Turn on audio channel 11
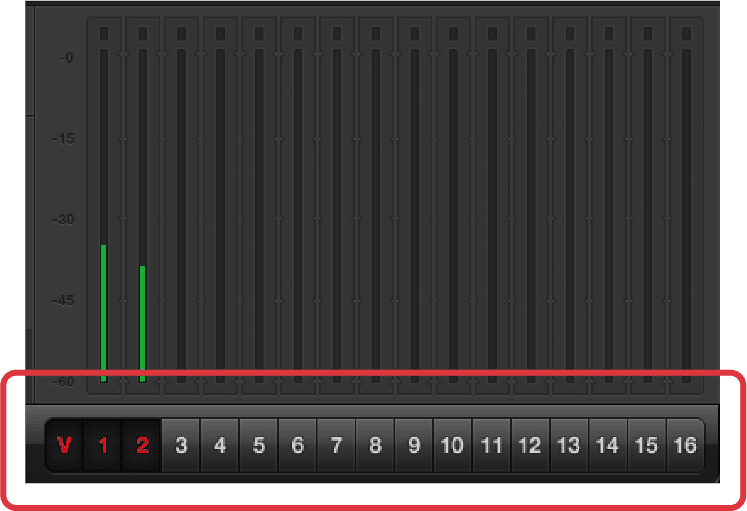Image resolution: width=747 pixels, height=511 pixels. coord(492,445)
